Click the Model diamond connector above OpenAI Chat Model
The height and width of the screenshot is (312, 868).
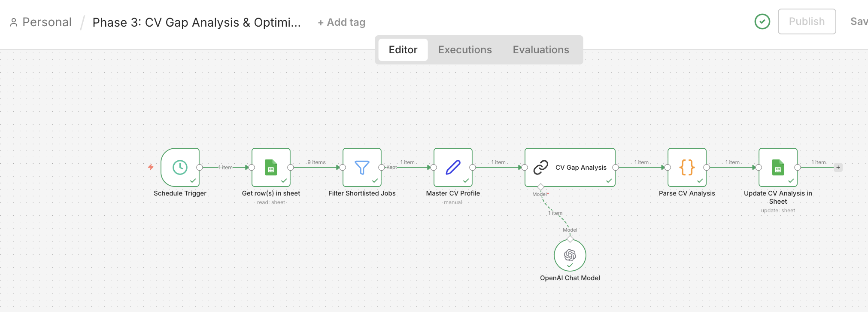coord(570,239)
